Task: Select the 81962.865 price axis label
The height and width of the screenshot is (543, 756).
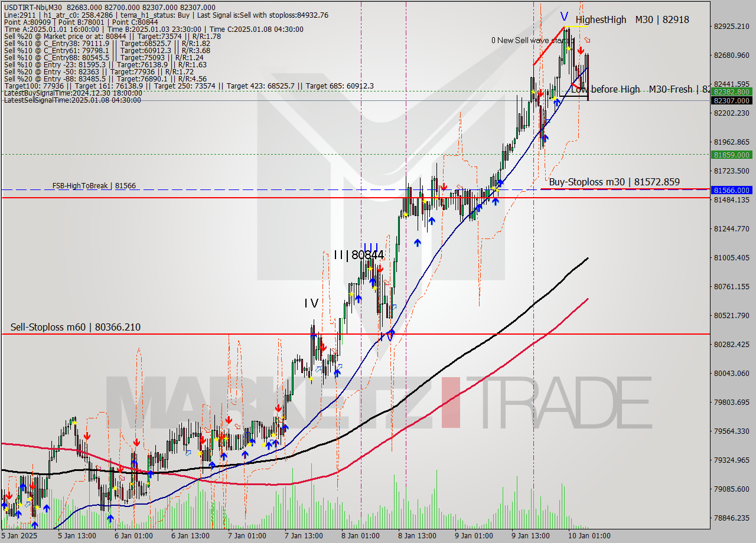Action: point(732,142)
